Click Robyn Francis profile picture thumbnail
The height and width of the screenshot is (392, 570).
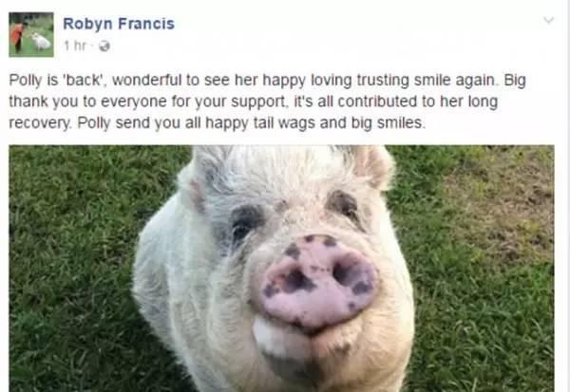click(31, 34)
